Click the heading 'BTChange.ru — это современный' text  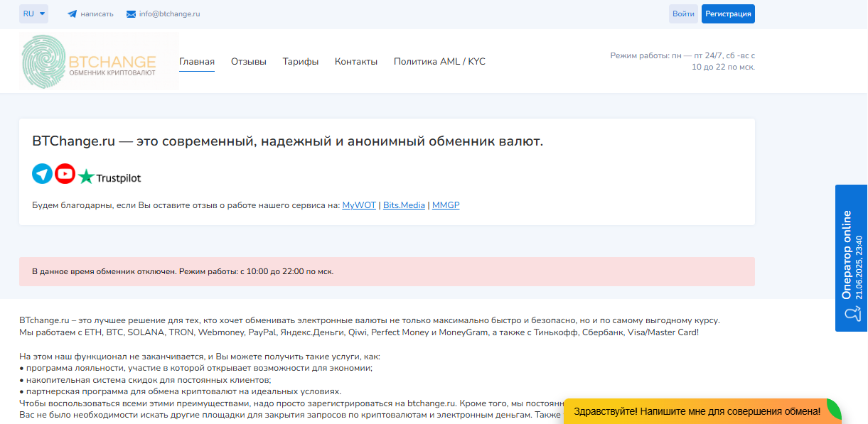click(x=287, y=141)
